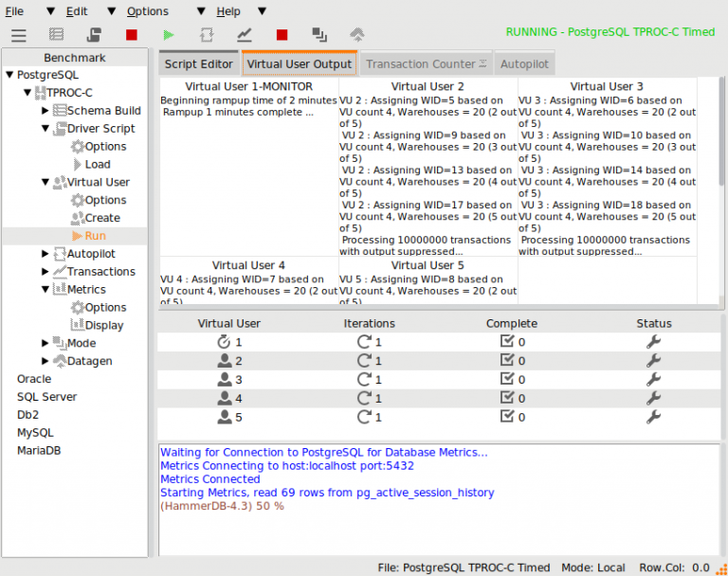
Task: Click wrench status icon for Virtual User 3
Action: point(653,380)
